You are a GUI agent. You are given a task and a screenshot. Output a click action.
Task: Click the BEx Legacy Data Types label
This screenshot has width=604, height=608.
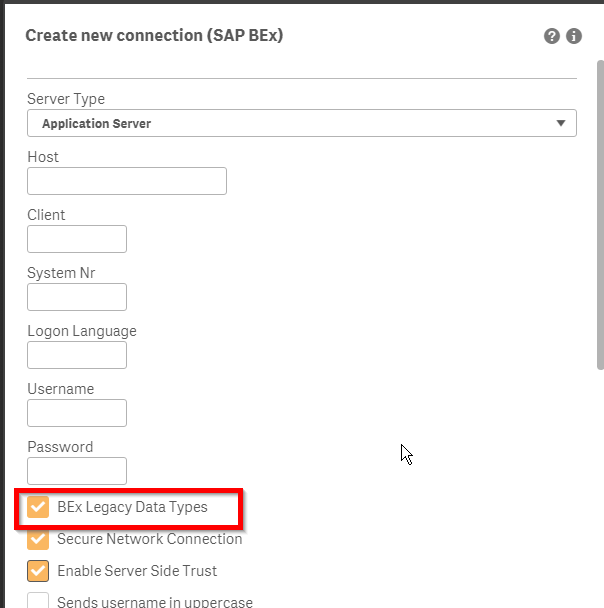132,507
